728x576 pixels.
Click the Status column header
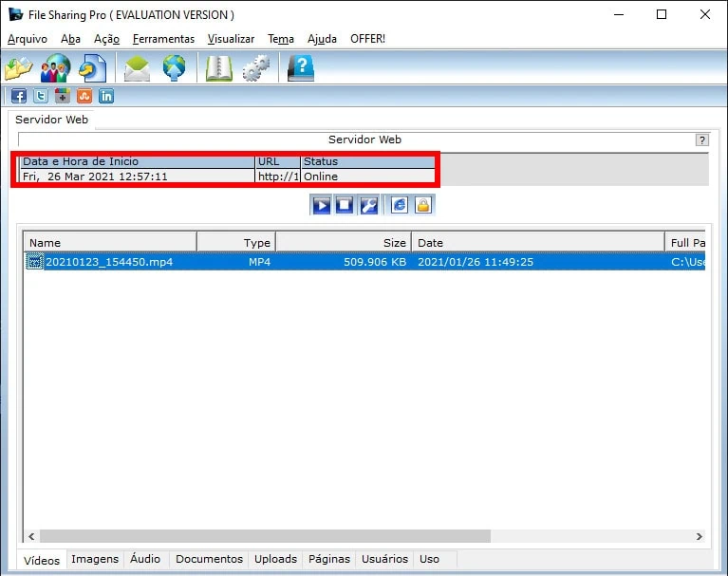(367, 161)
